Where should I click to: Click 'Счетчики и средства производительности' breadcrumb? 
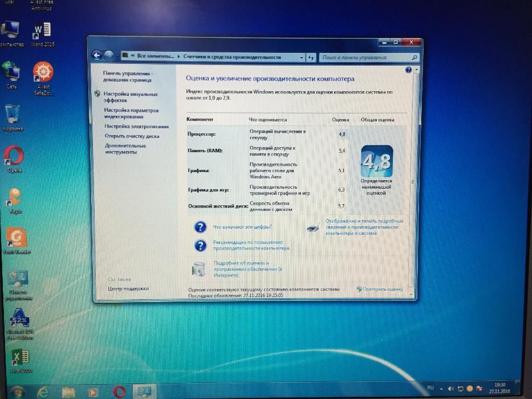[232, 57]
